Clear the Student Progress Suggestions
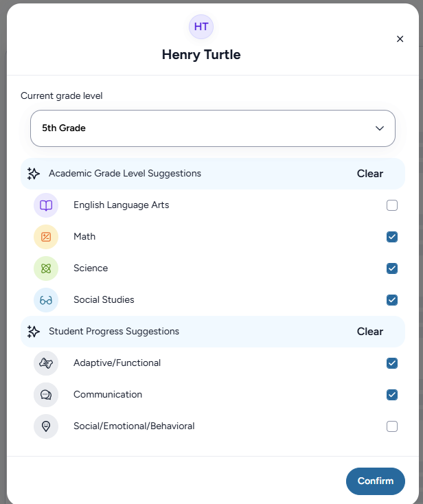Image resolution: width=423 pixels, height=504 pixels. coord(370,332)
